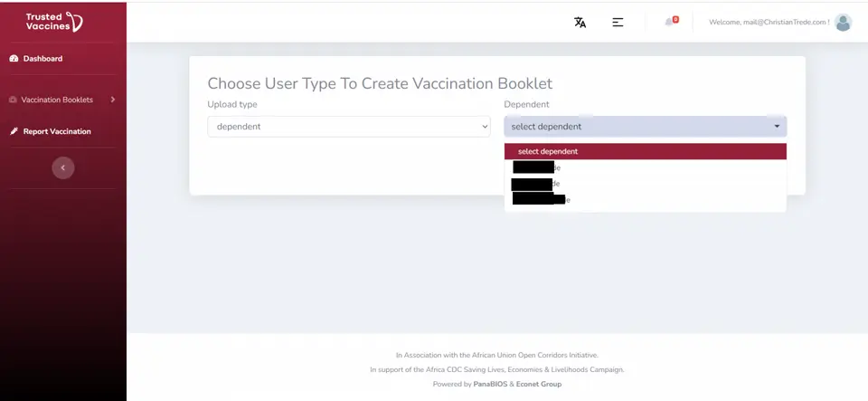Click the notification count red badge
The width and height of the screenshot is (868, 401).
pyautogui.click(x=676, y=19)
